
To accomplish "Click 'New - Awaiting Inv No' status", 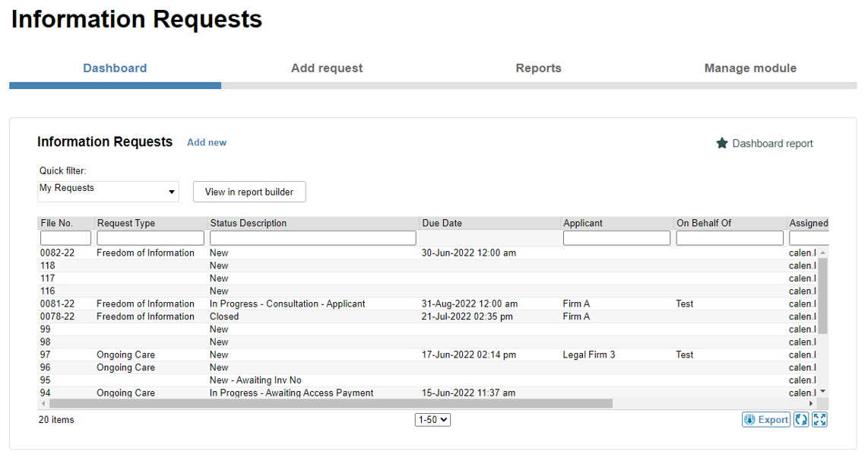I will 255,380.
